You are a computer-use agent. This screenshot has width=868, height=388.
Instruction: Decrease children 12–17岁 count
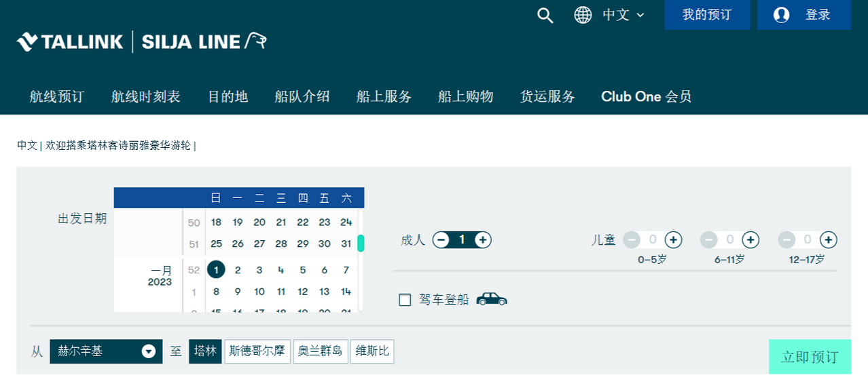point(787,239)
